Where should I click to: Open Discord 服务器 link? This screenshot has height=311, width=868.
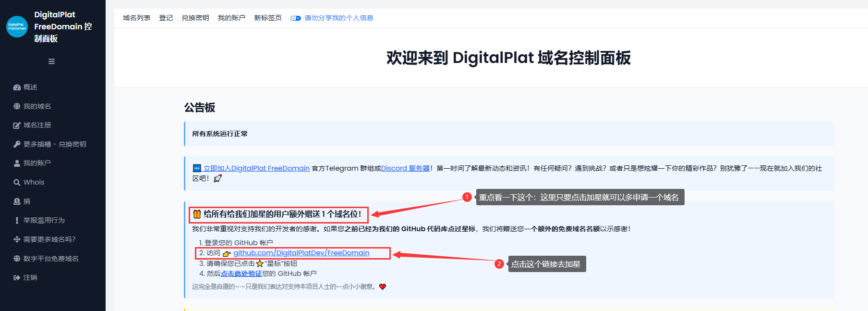406,168
